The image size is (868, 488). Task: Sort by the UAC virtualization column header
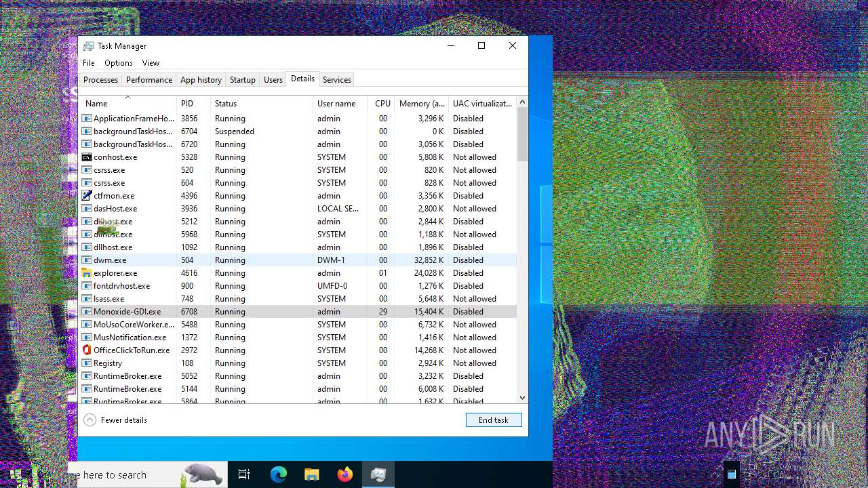[482, 104]
